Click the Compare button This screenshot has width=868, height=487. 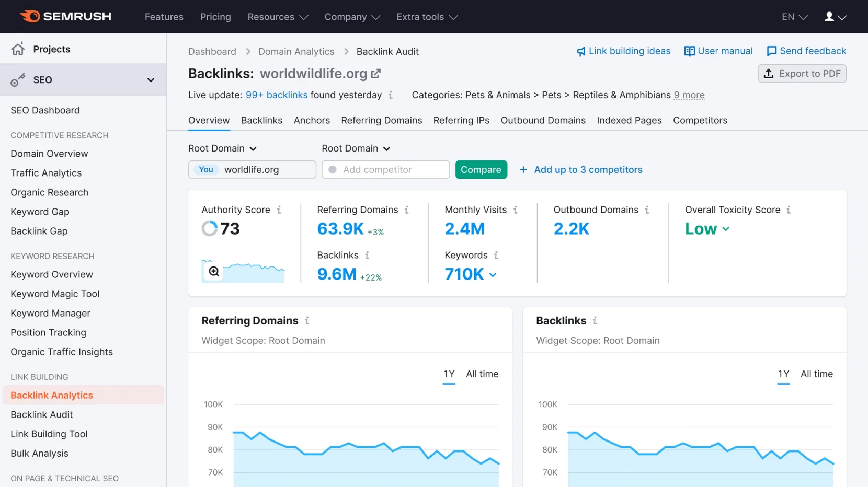[481, 169]
